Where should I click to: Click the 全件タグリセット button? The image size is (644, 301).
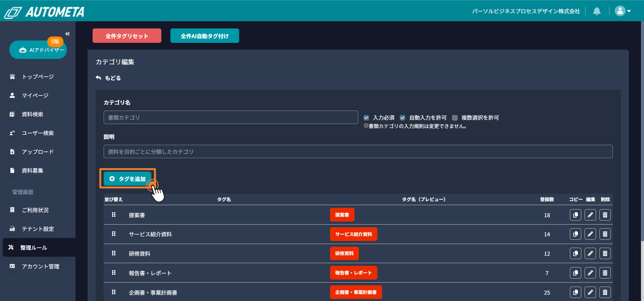click(x=127, y=36)
